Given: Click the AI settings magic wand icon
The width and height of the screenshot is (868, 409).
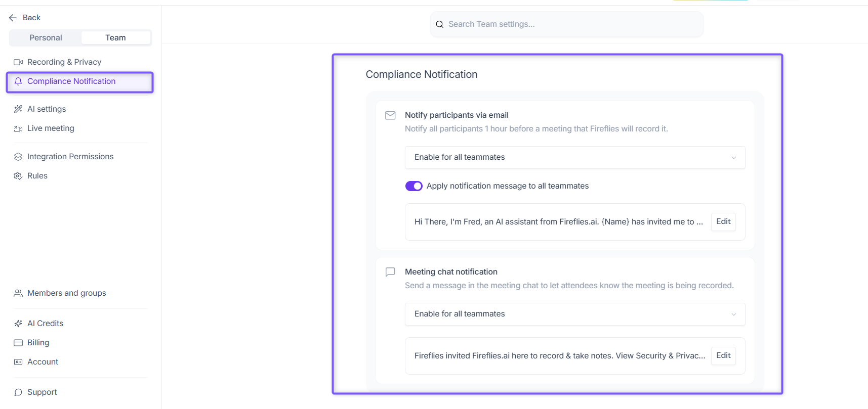Looking at the screenshot, I should 18,109.
